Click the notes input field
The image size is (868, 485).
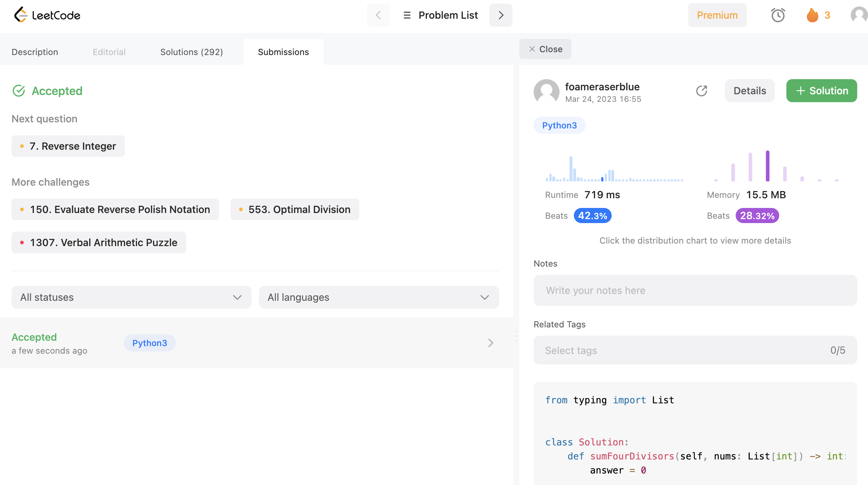point(695,290)
